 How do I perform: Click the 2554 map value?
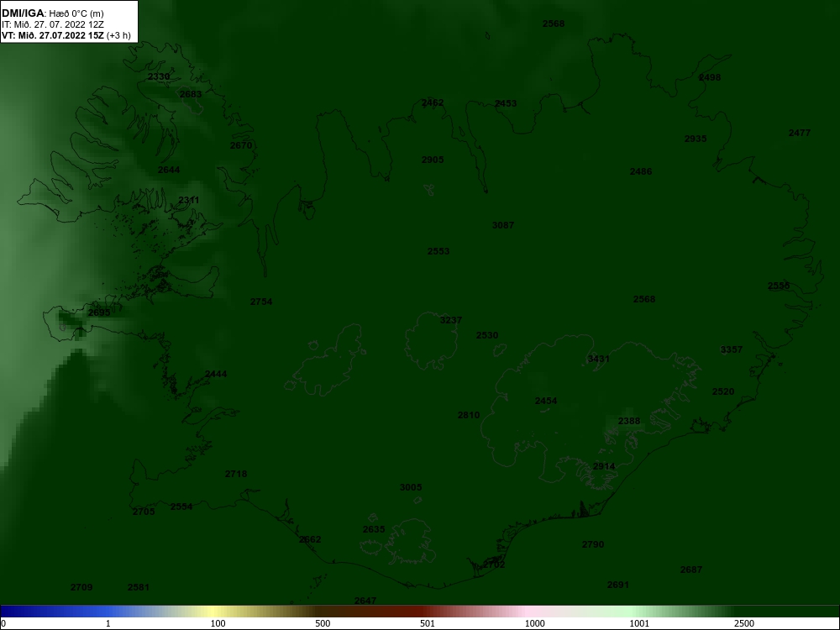pyautogui.click(x=181, y=507)
